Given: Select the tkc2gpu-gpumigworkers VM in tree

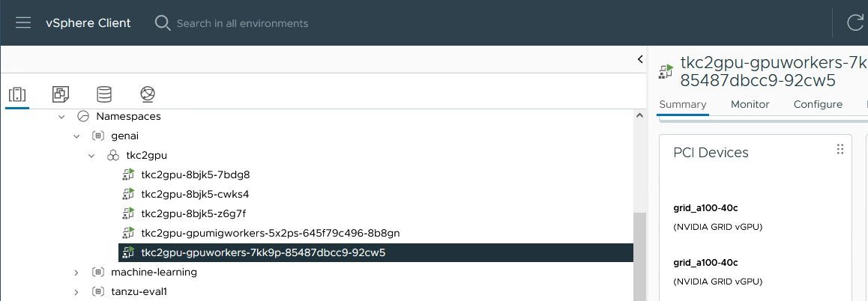Looking at the screenshot, I should point(270,233).
